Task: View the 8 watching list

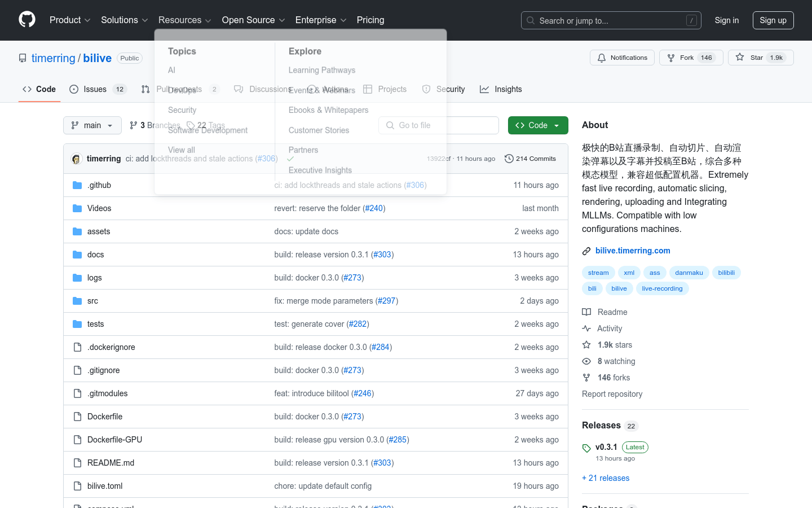Action: point(610,361)
